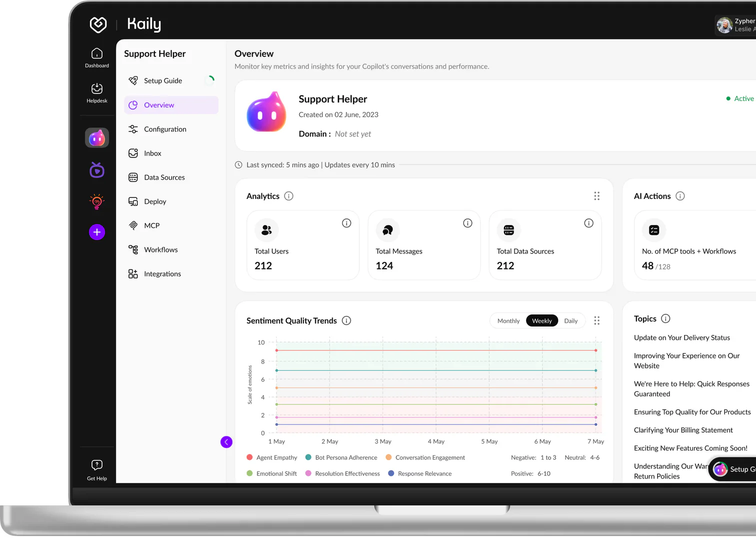Open the purple TV icon in the sidebar

tap(96, 169)
